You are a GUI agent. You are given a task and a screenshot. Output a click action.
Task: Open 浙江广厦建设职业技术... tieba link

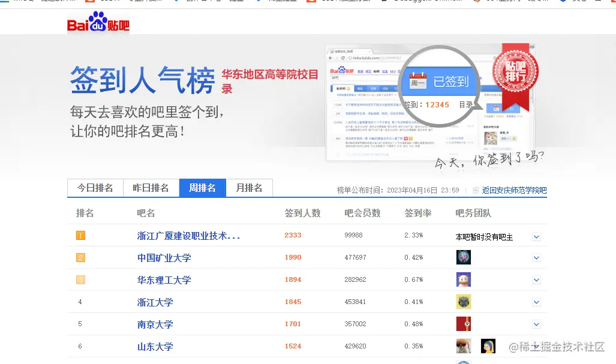[188, 236]
